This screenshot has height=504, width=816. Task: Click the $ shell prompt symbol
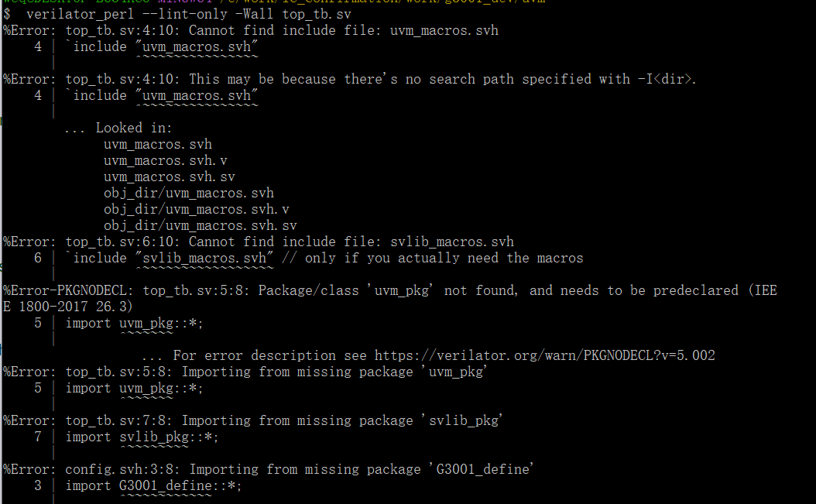tap(7, 14)
